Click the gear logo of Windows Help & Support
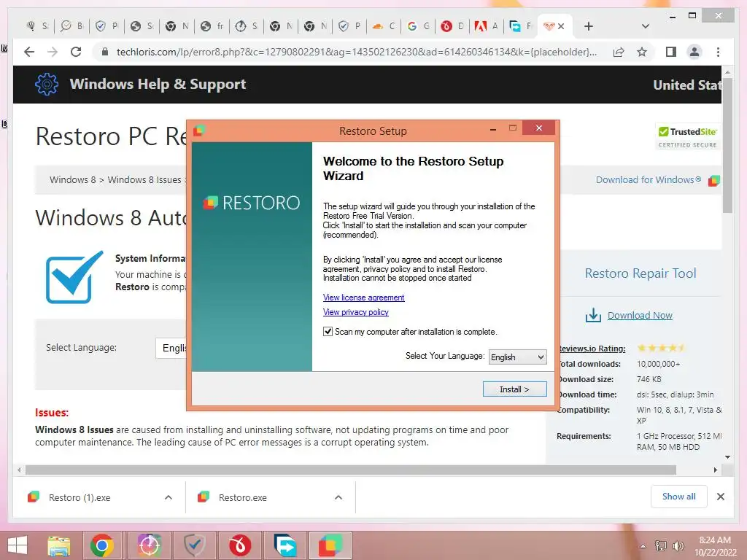Screen dimensions: 747x560 click(46, 85)
